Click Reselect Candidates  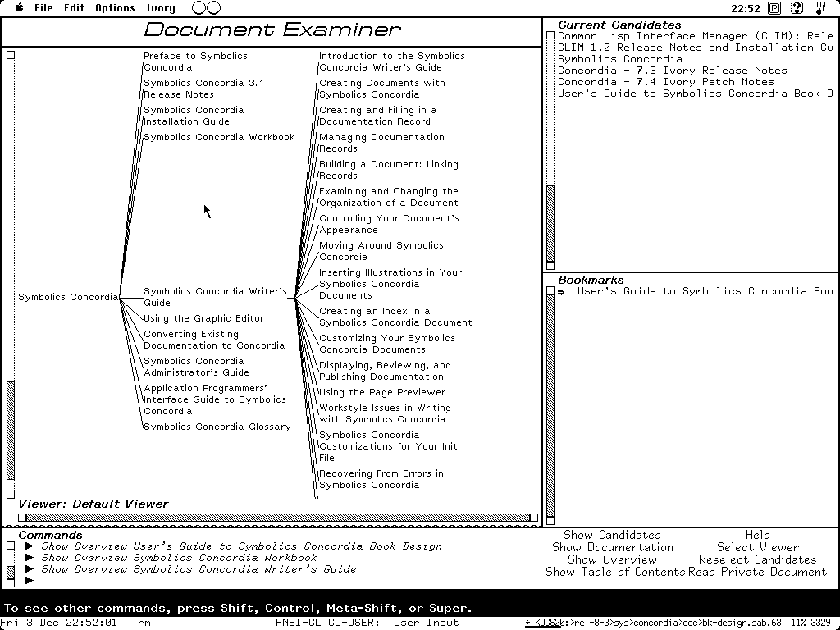pos(757,559)
